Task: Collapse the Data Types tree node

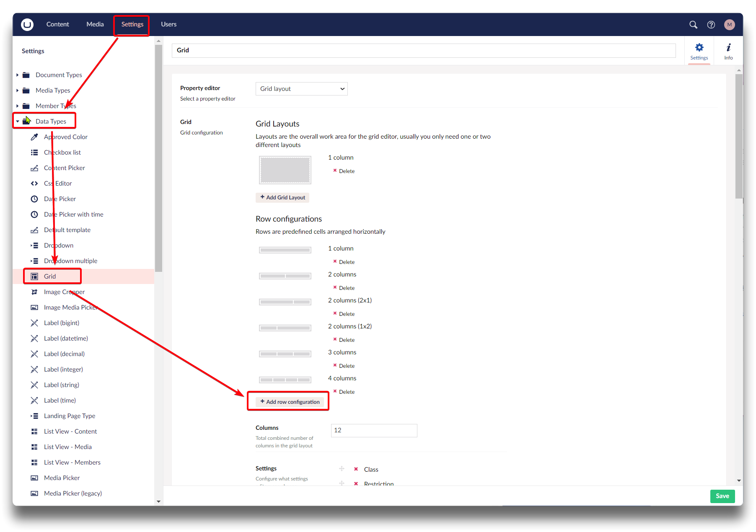Action: click(x=17, y=121)
